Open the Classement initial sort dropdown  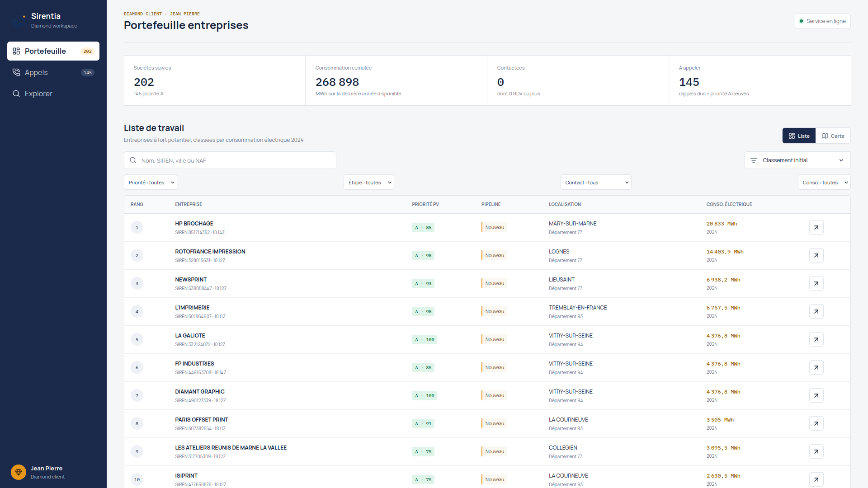pos(797,160)
